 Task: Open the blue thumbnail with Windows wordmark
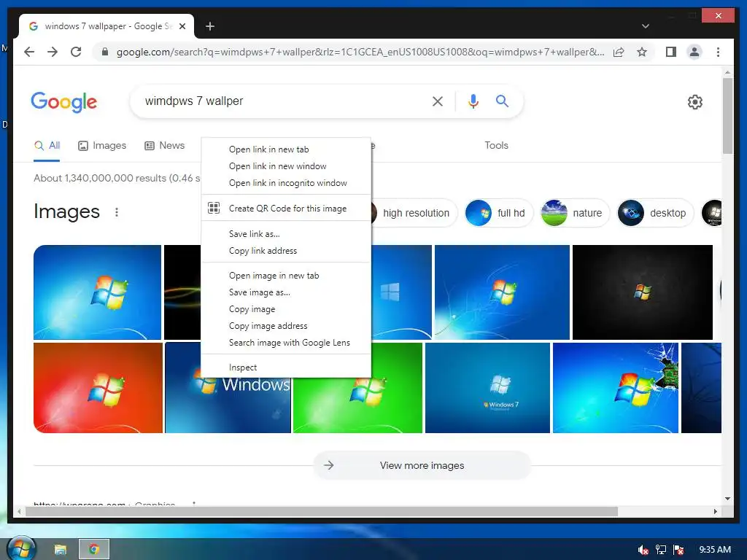click(228, 405)
